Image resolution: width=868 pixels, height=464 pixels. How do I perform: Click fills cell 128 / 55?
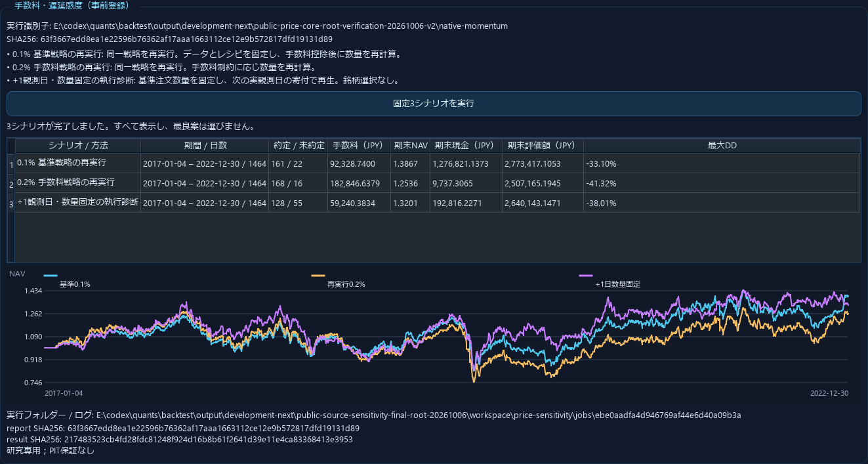pyautogui.click(x=299, y=203)
